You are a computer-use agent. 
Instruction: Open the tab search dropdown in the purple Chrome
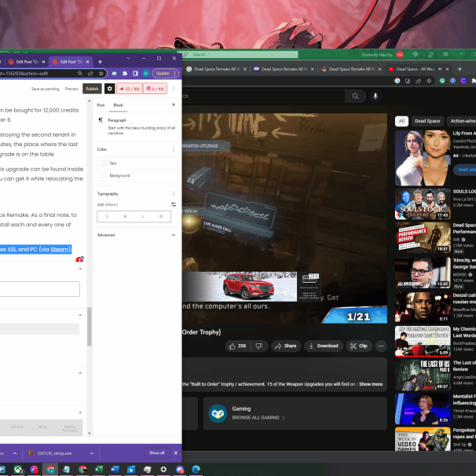coord(128,58)
